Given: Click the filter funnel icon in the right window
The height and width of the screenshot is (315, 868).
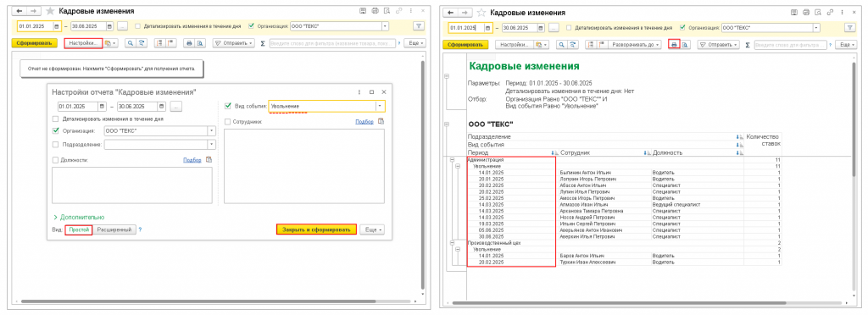Looking at the screenshot, I should [x=849, y=28].
